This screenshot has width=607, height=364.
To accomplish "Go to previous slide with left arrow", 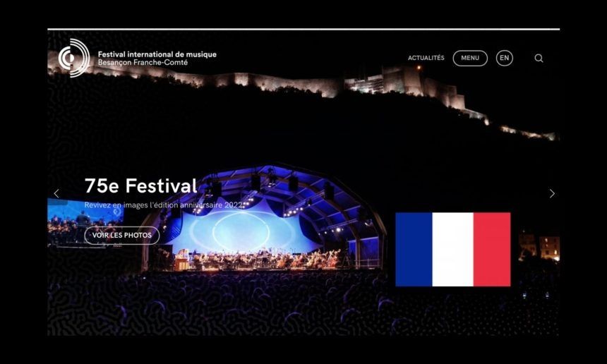I will click(x=56, y=193).
